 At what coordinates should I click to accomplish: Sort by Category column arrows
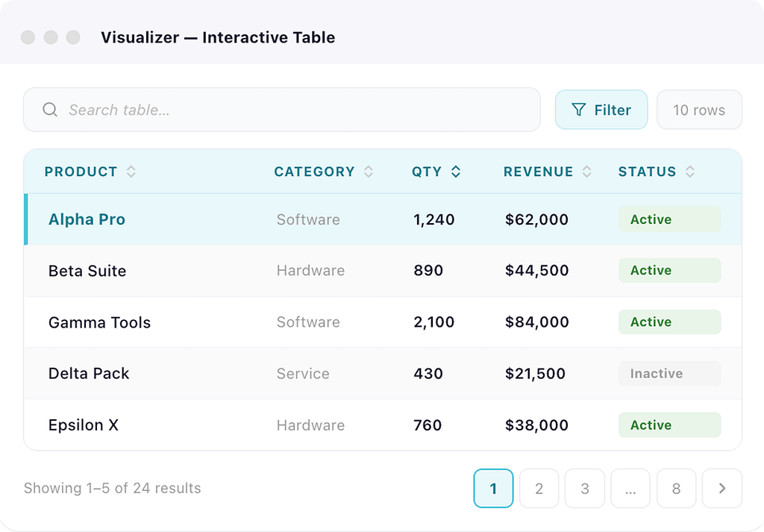(368, 172)
